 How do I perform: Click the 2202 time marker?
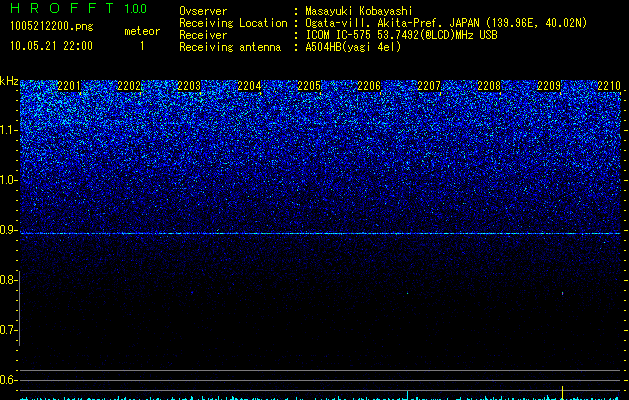(x=129, y=86)
